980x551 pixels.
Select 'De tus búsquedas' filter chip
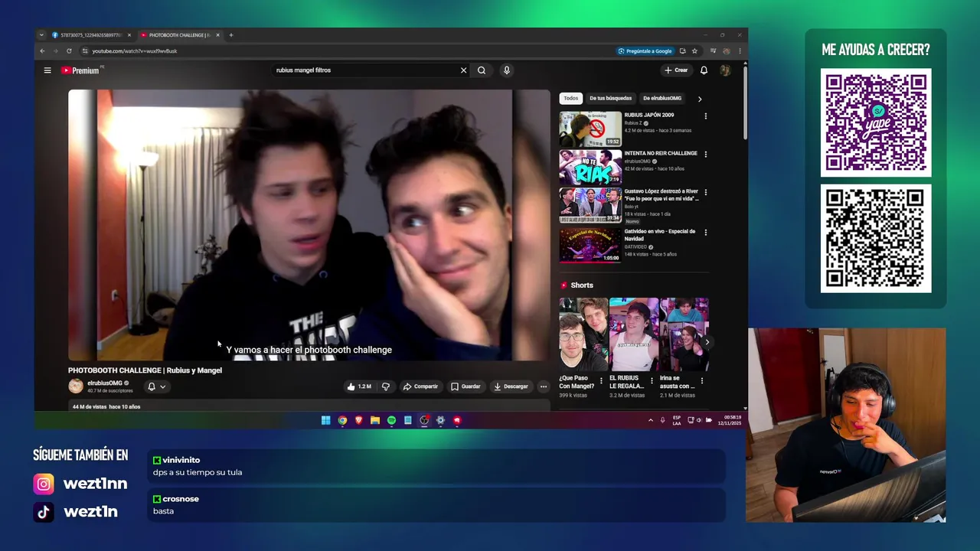[610, 98]
